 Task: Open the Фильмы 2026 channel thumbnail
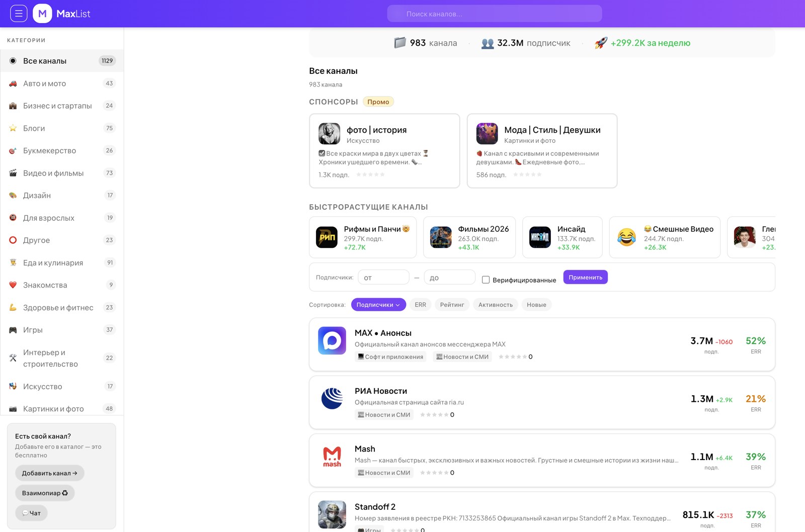441,237
